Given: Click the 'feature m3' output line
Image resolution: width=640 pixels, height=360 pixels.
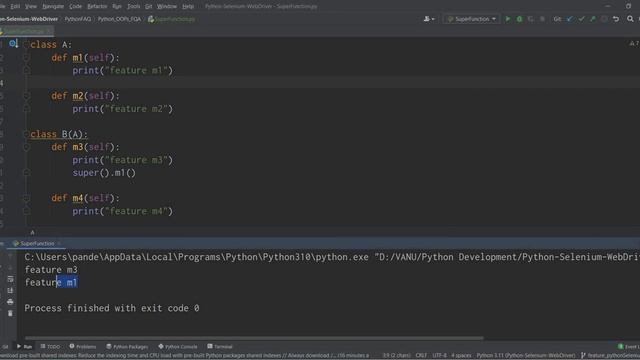Looking at the screenshot, I should click(x=51, y=270).
